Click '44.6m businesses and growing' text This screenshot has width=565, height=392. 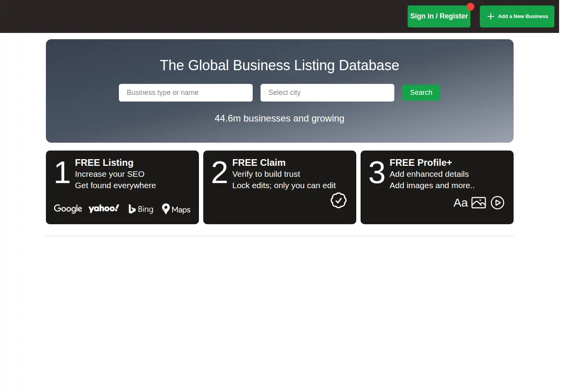pyautogui.click(x=279, y=118)
